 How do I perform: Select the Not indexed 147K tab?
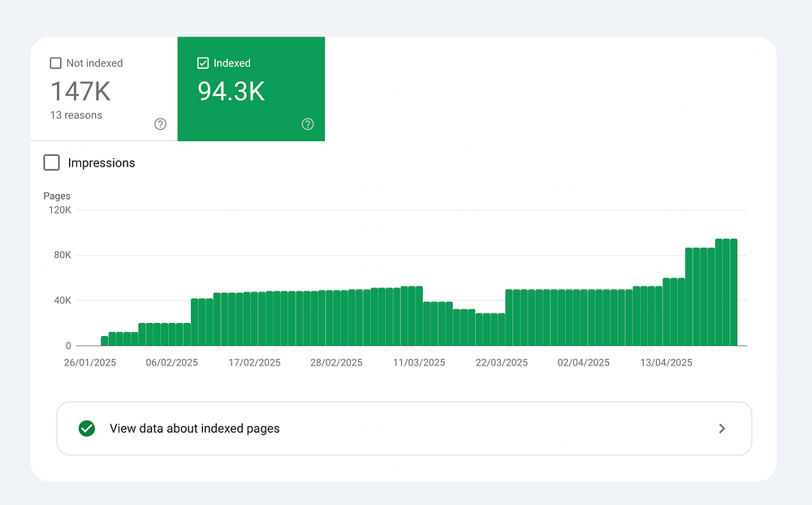click(104, 88)
